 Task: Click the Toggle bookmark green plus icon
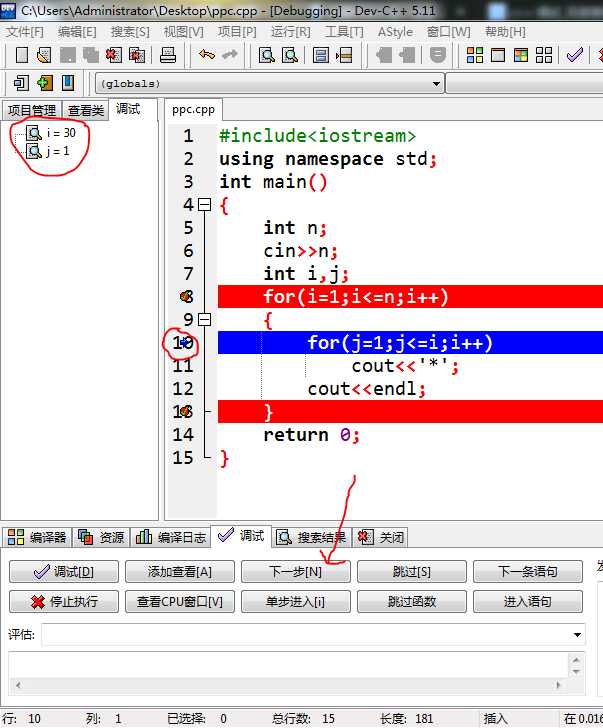(45, 84)
